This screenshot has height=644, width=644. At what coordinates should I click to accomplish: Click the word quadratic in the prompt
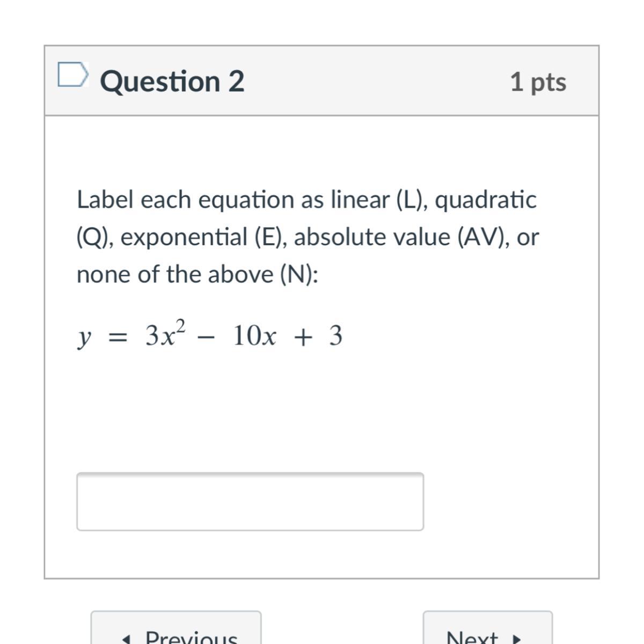click(485, 200)
